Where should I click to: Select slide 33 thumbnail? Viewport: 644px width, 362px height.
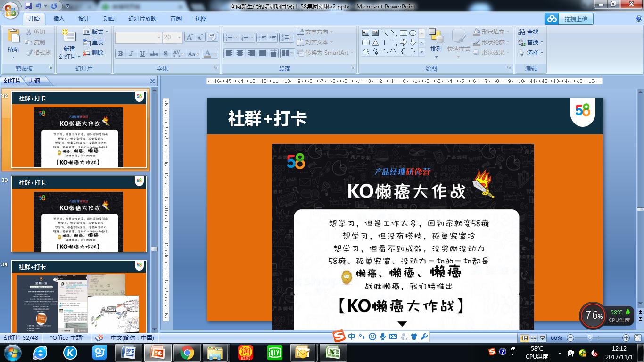(79, 214)
